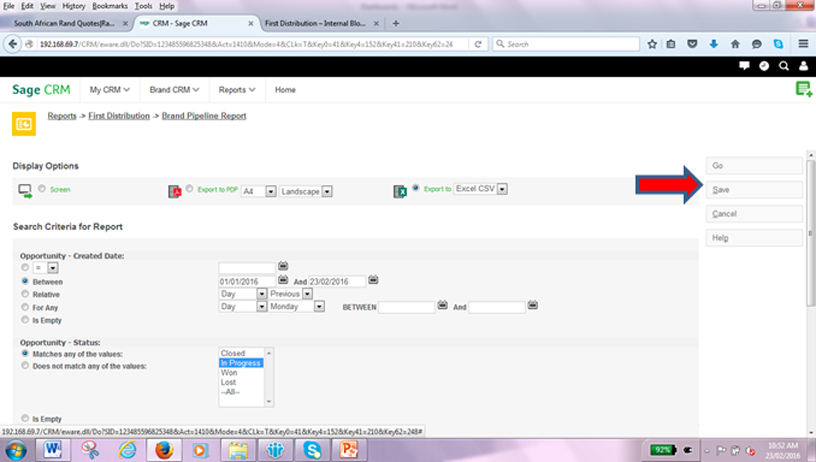
Task: Open calendar picker for the equals date field
Action: pos(283,266)
